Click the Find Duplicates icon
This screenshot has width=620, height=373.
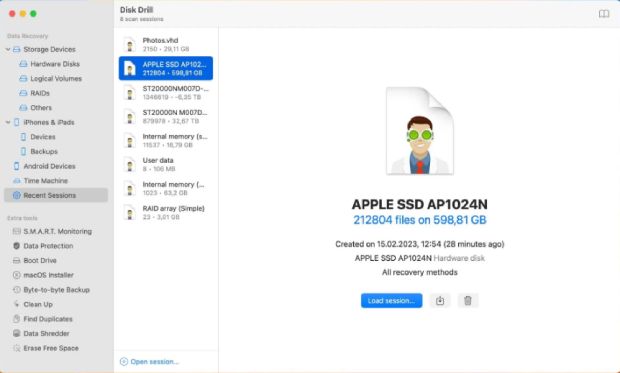tap(16, 319)
